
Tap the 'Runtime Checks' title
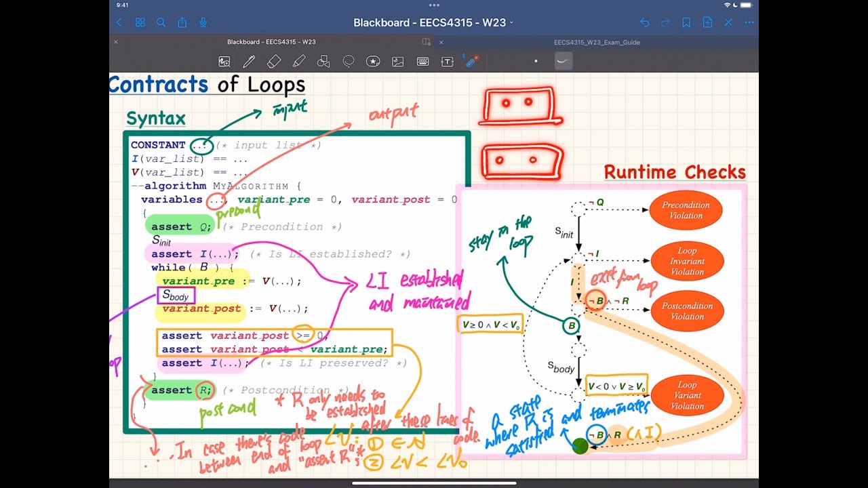pyautogui.click(x=675, y=172)
